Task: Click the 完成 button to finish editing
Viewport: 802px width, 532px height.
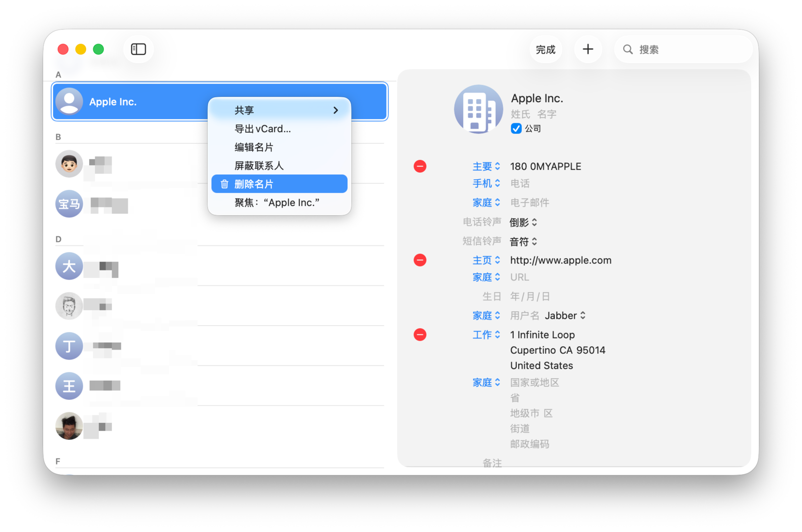Action: click(545, 50)
